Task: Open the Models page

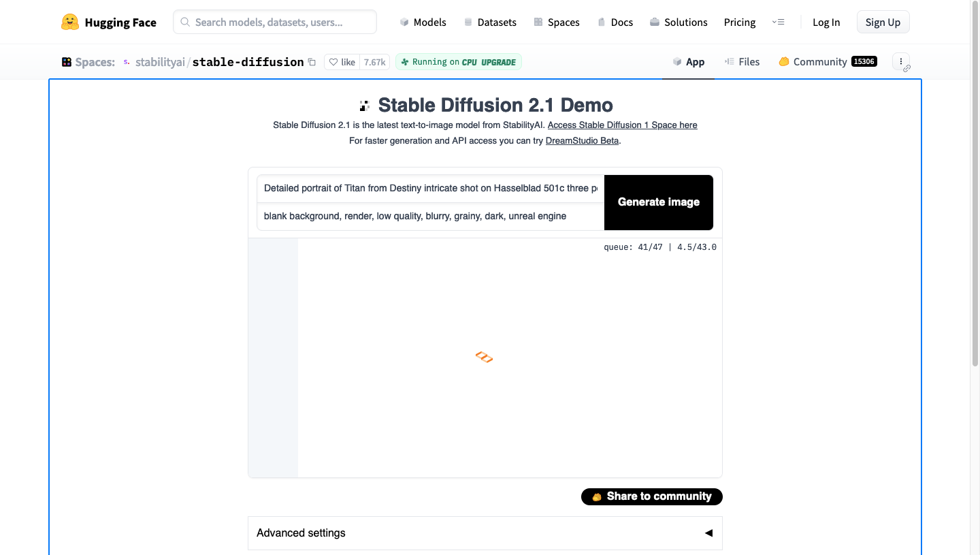Action: 423,22
